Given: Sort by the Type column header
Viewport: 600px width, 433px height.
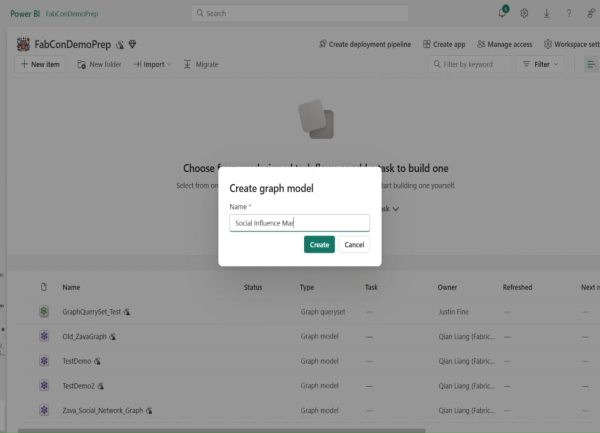Looking at the screenshot, I should click(307, 287).
